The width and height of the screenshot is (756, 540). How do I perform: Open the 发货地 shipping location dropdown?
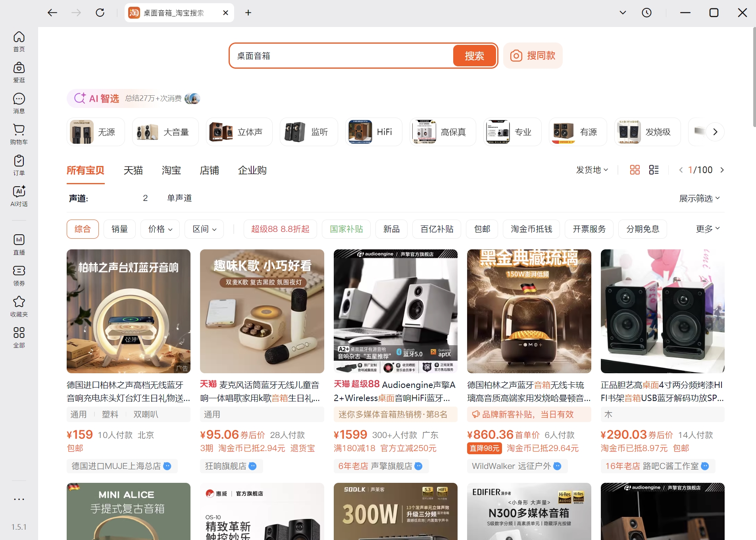[591, 170]
